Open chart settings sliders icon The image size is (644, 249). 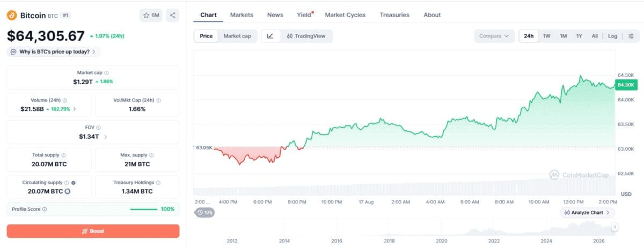click(x=631, y=36)
